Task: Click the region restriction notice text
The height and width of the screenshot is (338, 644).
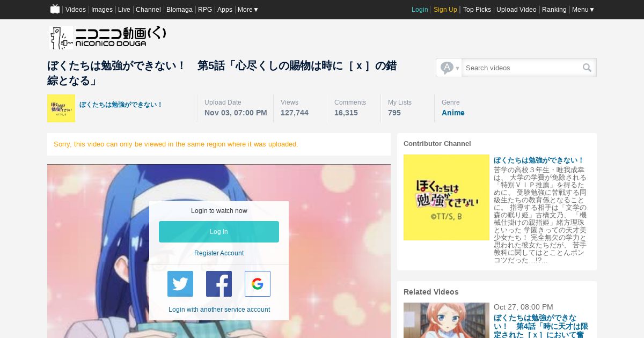Action: click(x=176, y=144)
